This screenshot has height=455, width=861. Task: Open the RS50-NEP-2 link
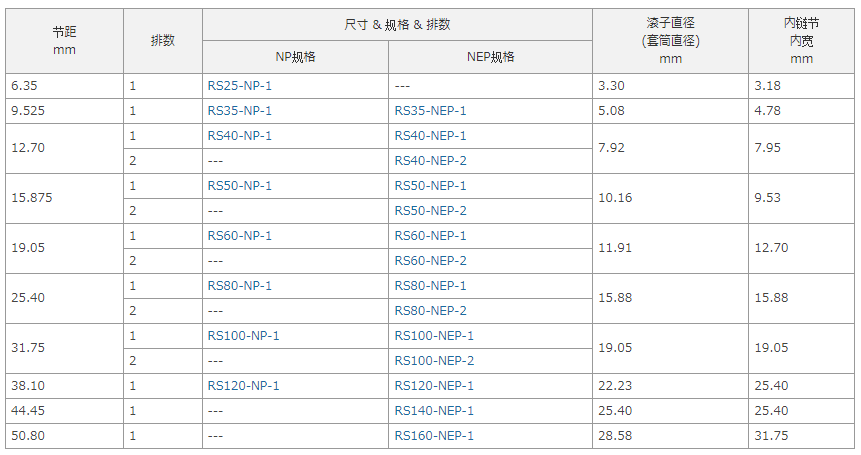coord(430,211)
